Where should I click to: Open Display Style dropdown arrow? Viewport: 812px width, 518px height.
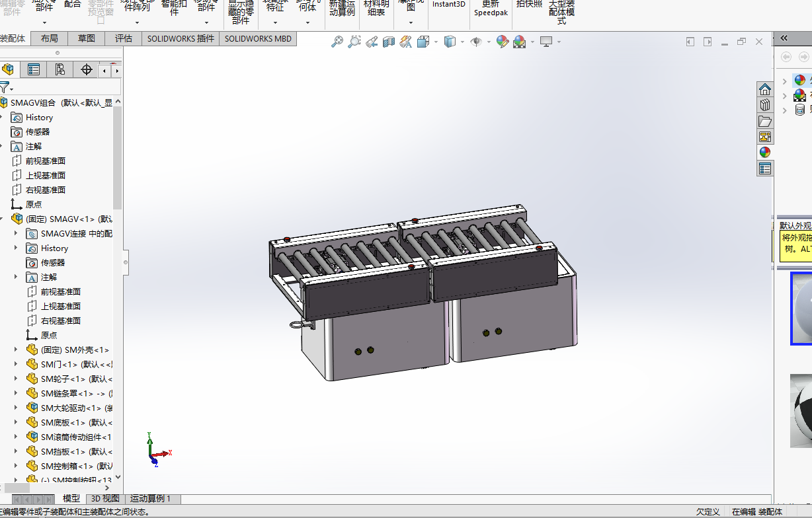point(462,42)
